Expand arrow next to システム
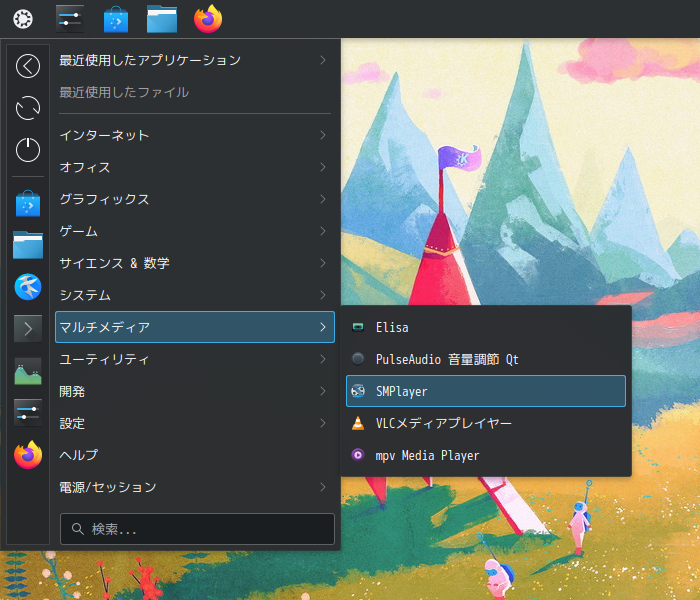 (x=323, y=295)
